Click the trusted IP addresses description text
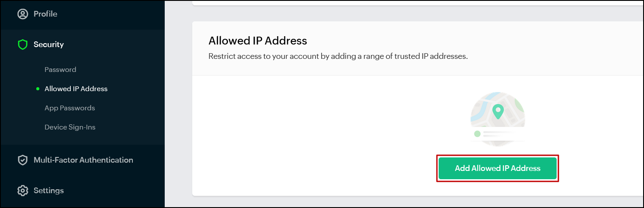 [x=338, y=56]
